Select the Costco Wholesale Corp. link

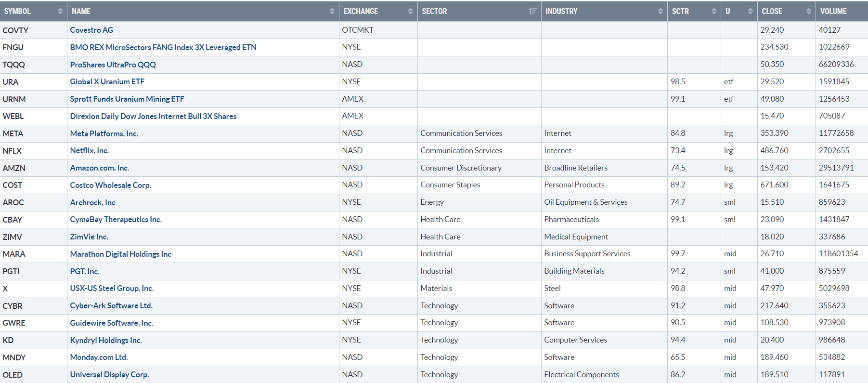[110, 185]
